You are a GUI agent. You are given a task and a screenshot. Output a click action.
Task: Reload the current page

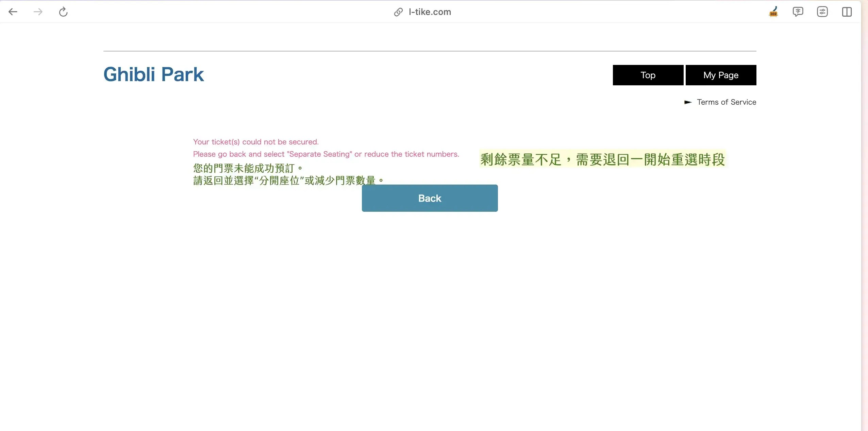[63, 12]
